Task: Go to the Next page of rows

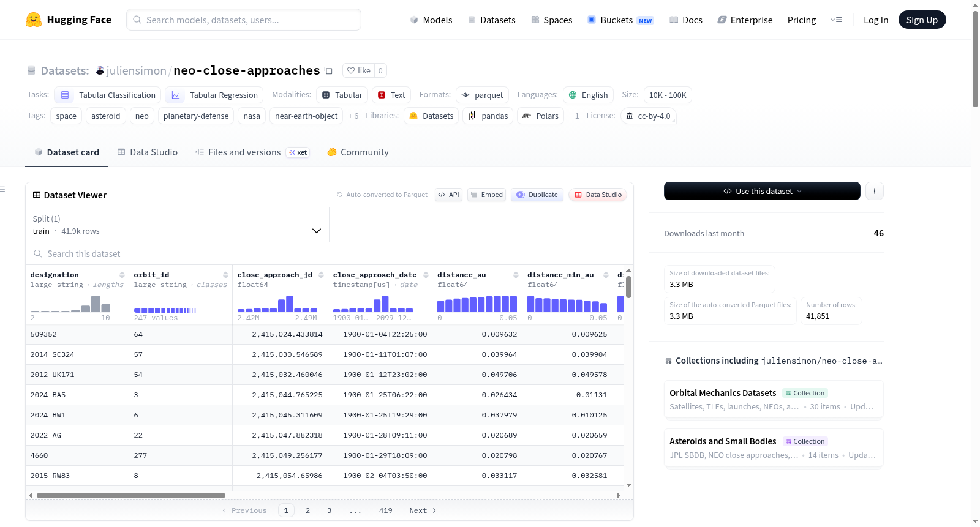Action: 423,510
